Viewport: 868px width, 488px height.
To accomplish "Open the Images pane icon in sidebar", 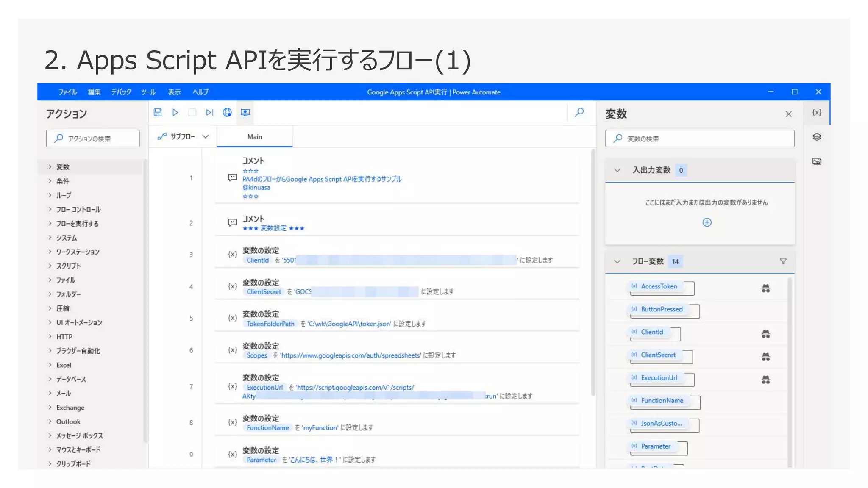I will pyautogui.click(x=817, y=161).
